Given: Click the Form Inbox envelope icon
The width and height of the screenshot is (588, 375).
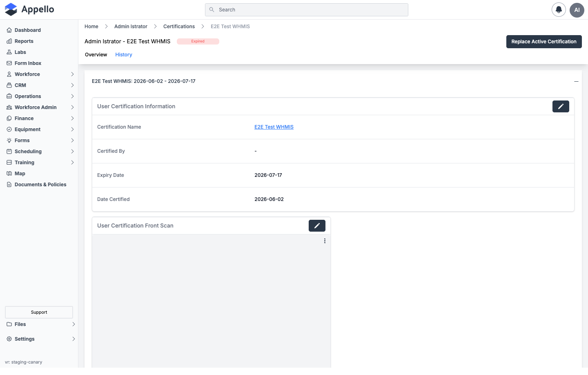Looking at the screenshot, I should coord(9,63).
